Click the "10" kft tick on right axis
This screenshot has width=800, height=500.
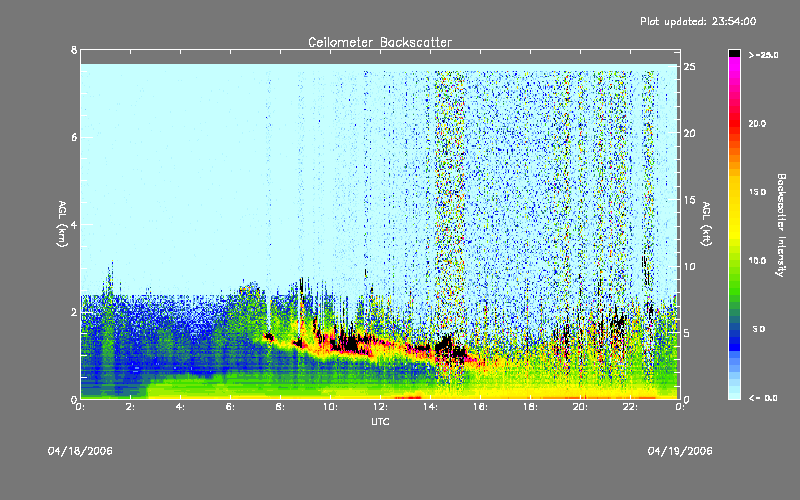689,266
